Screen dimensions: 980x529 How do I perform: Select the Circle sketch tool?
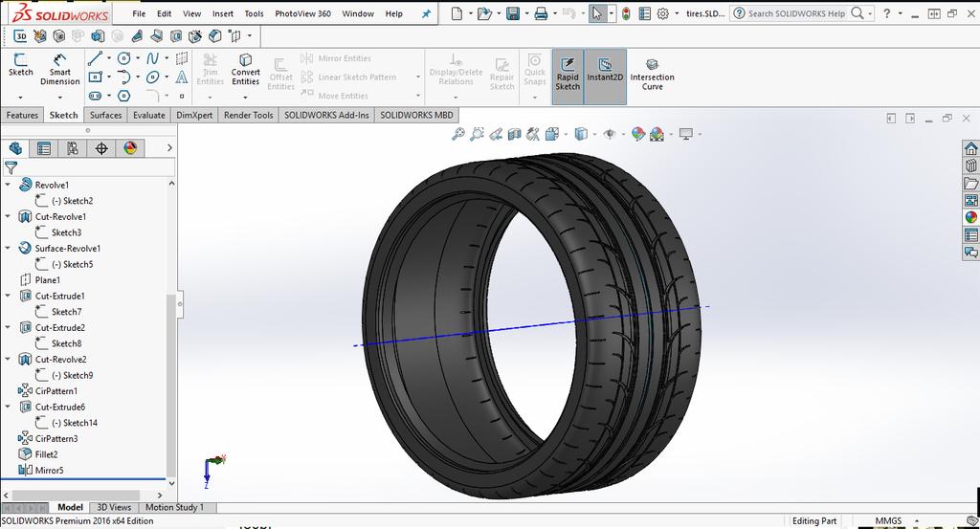tap(123, 58)
